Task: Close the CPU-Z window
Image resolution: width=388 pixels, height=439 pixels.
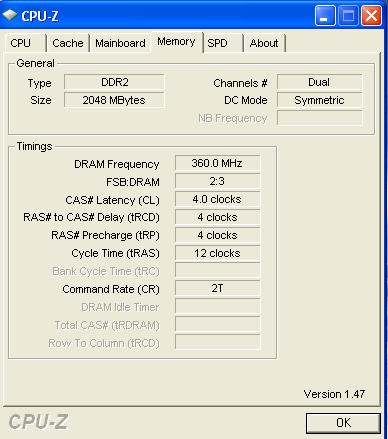Action: click(371, 15)
